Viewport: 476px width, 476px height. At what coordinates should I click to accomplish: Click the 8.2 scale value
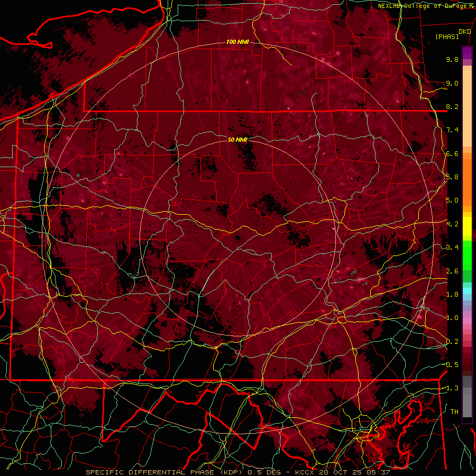click(452, 106)
